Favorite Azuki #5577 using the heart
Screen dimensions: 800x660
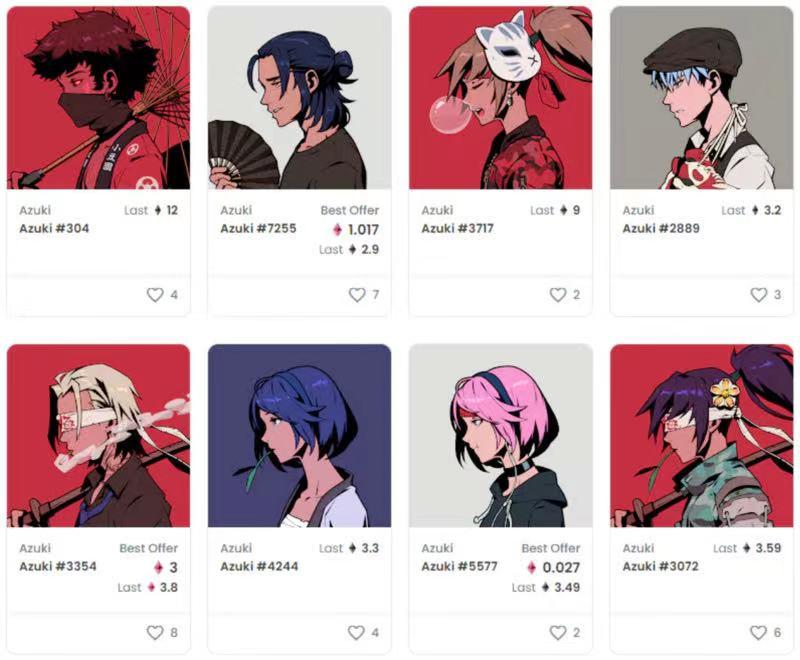pos(558,632)
